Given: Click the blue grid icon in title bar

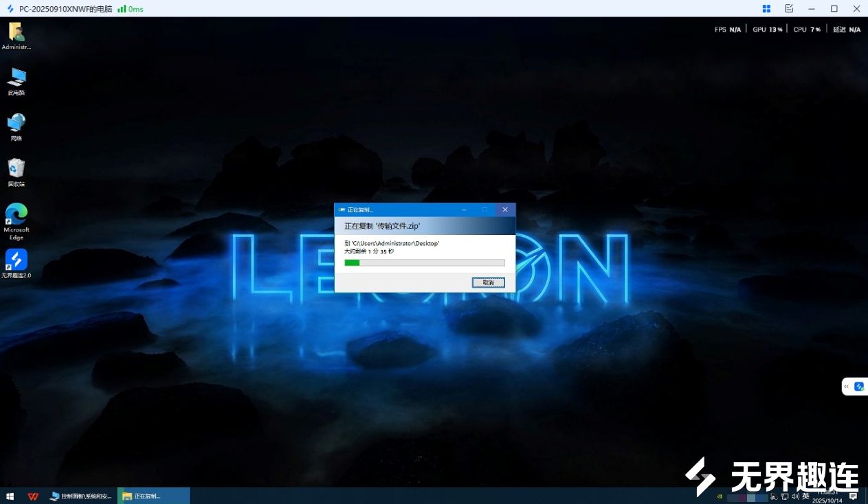Looking at the screenshot, I should [766, 9].
